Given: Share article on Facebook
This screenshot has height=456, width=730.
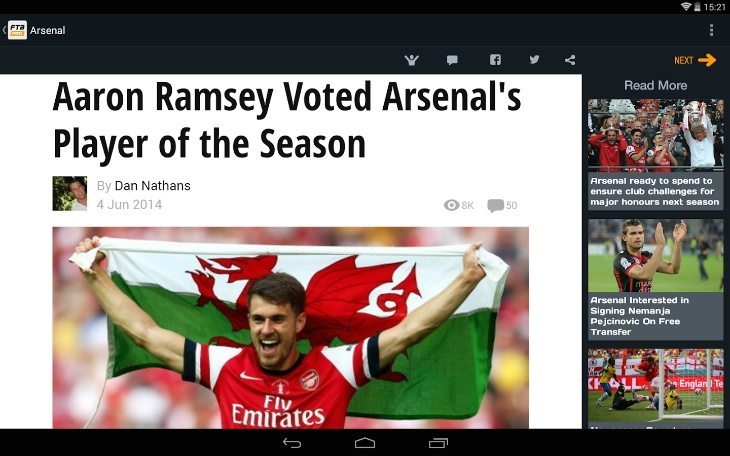Looking at the screenshot, I should (495, 60).
